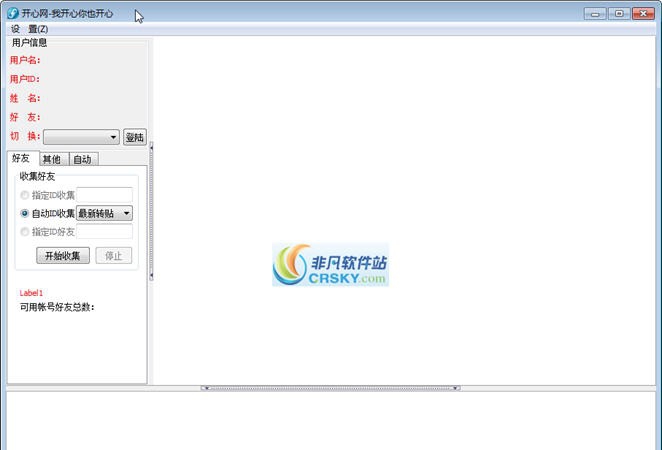The height and width of the screenshot is (450, 662).
Task: Click the 指定ID好友 input field
Action: pyautogui.click(x=104, y=232)
